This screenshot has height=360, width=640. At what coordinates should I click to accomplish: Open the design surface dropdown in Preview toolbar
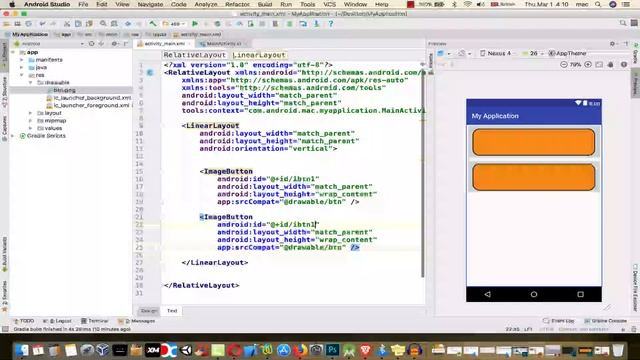(x=443, y=53)
